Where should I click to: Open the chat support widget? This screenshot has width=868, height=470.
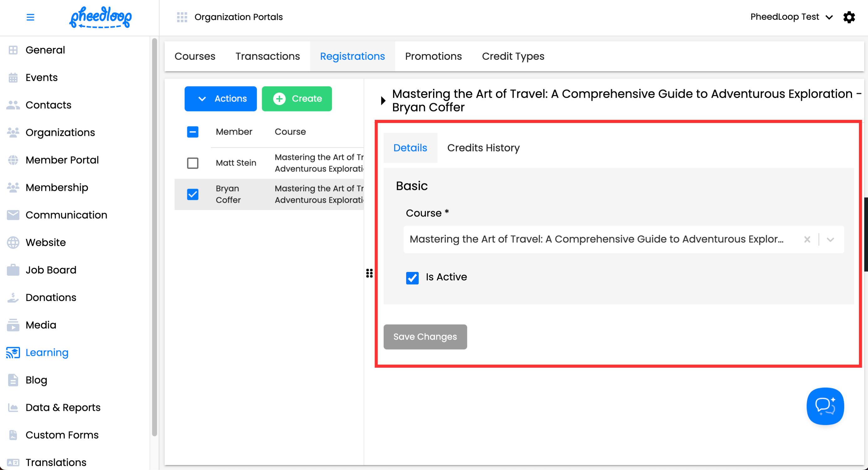coord(825,406)
